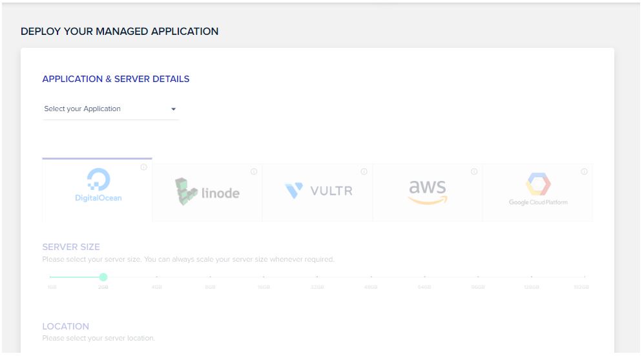Screen dimensions: 644x356
Task: Click the "Please select your server location." text
Action: pos(99,339)
